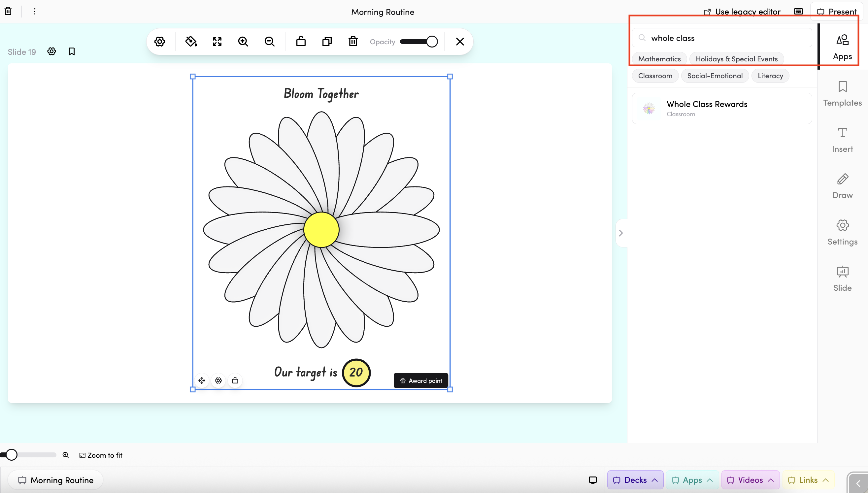The image size is (868, 493).
Task: Click the fit-to-screen expand arrows icon
Action: 217,42
